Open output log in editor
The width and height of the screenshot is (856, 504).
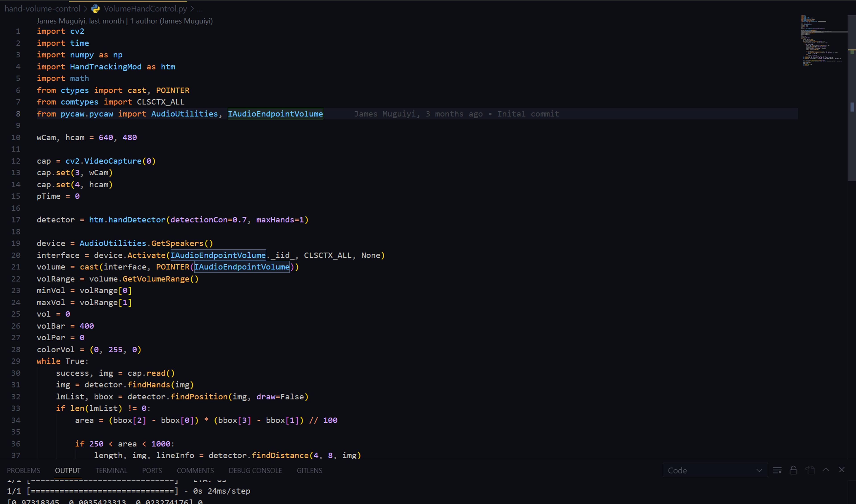[x=810, y=470]
